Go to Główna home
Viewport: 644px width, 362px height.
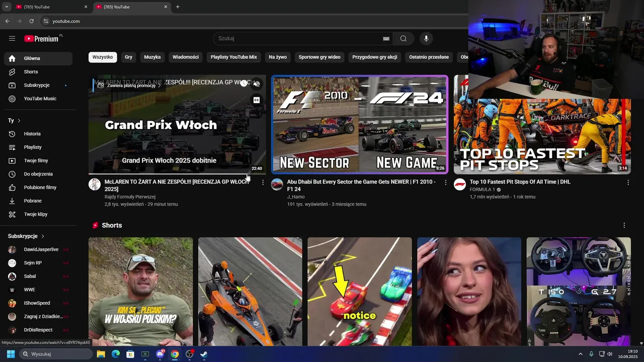click(38, 58)
